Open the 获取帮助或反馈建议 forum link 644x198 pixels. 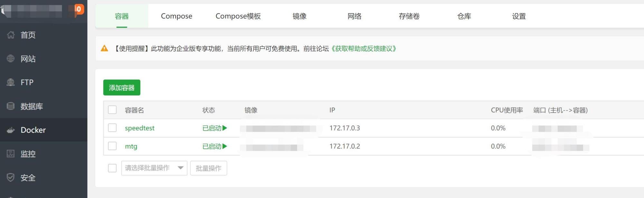(x=363, y=49)
